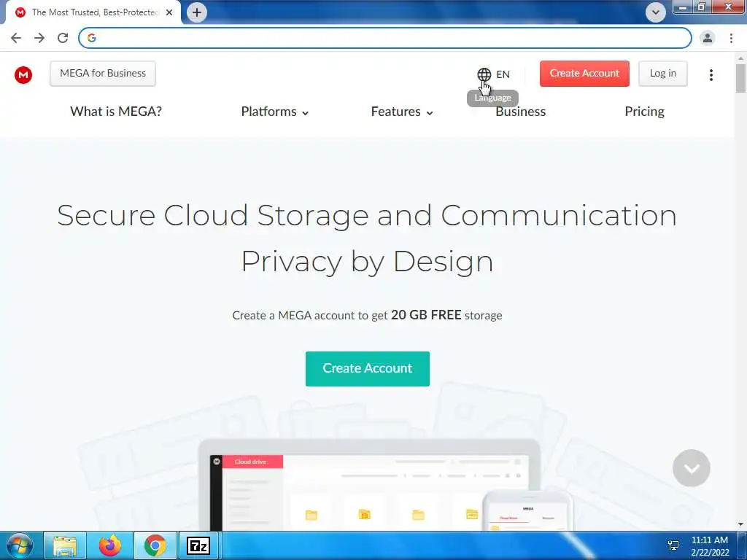Image resolution: width=747 pixels, height=560 pixels.
Task: Open the tab search chevron button
Action: [656, 12]
